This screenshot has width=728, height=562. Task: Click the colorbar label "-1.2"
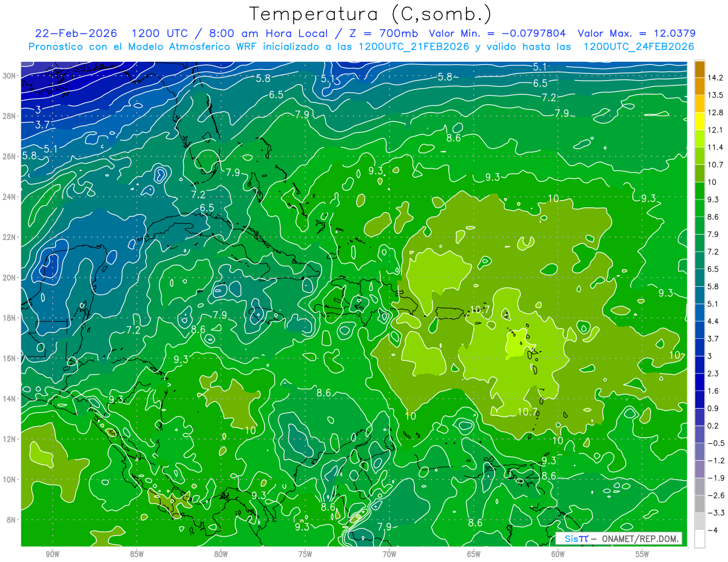(715, 461)
